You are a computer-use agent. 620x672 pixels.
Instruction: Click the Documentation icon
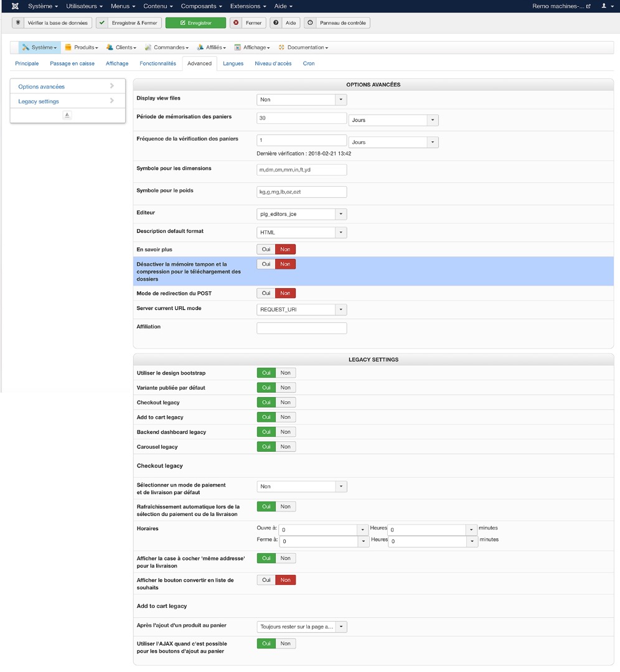282,47
